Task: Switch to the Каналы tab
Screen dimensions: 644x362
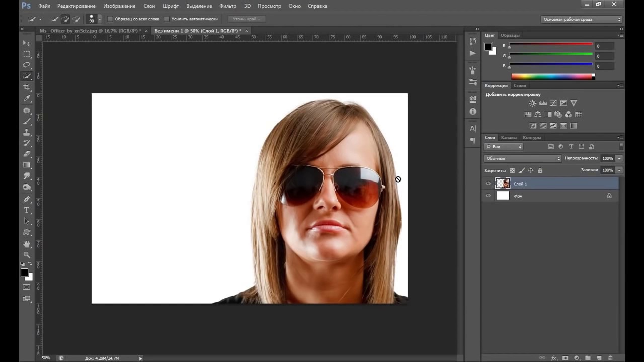Action: (509, 137)
